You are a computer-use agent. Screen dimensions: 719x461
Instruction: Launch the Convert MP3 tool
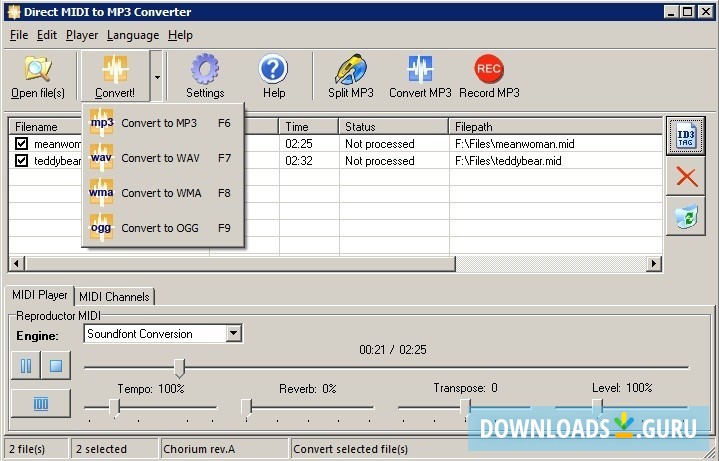[x=420, y=76]
